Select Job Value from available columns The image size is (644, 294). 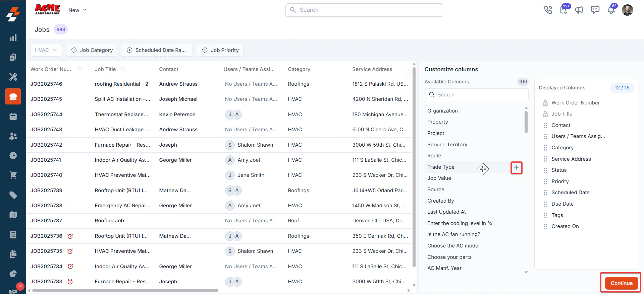pyautogui.click(x=439, y=178)
